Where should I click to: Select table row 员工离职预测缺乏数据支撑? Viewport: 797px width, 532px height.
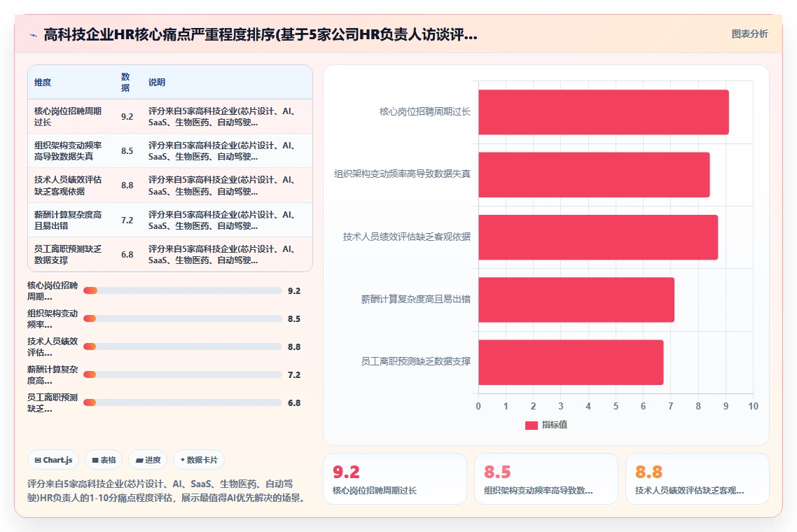[x=169, y=255]
